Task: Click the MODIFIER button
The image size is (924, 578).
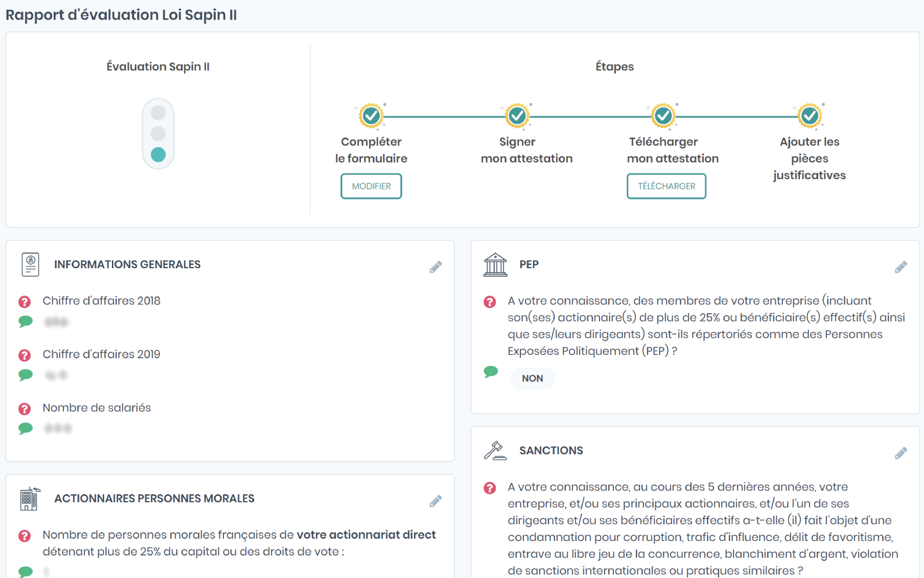Action: pos(371,186)
